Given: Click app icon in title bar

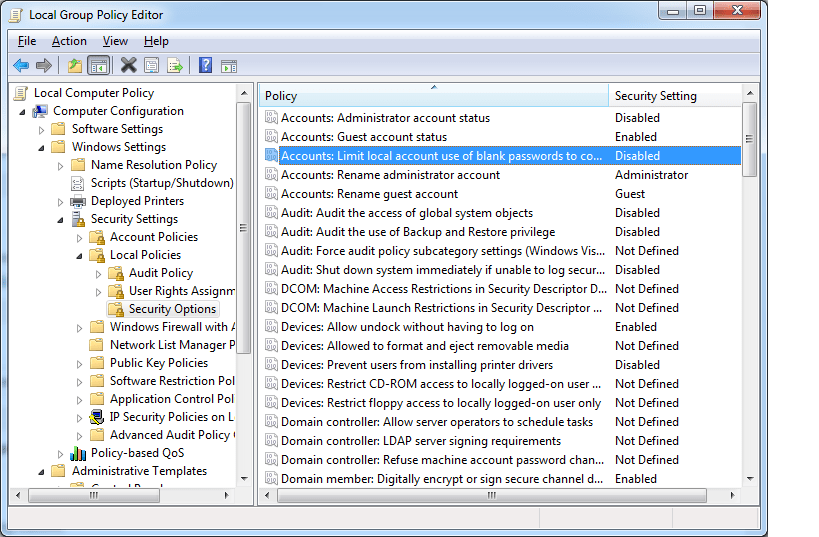Looking at the screenshot, I should point(17,15).
